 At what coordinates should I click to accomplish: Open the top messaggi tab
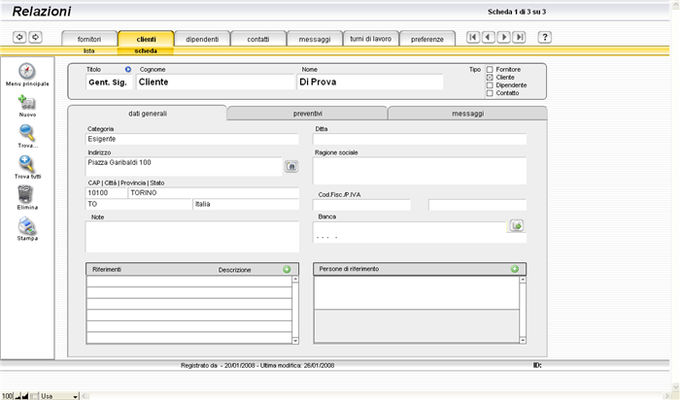pyautogui.click(x=314, y=39)
